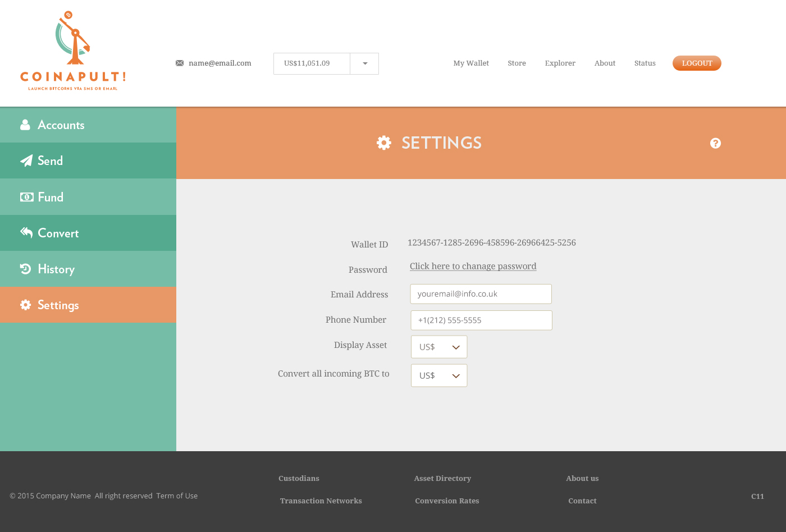786x532 pixels.
Task: Click the History clock icon
Action: [25, 269]
